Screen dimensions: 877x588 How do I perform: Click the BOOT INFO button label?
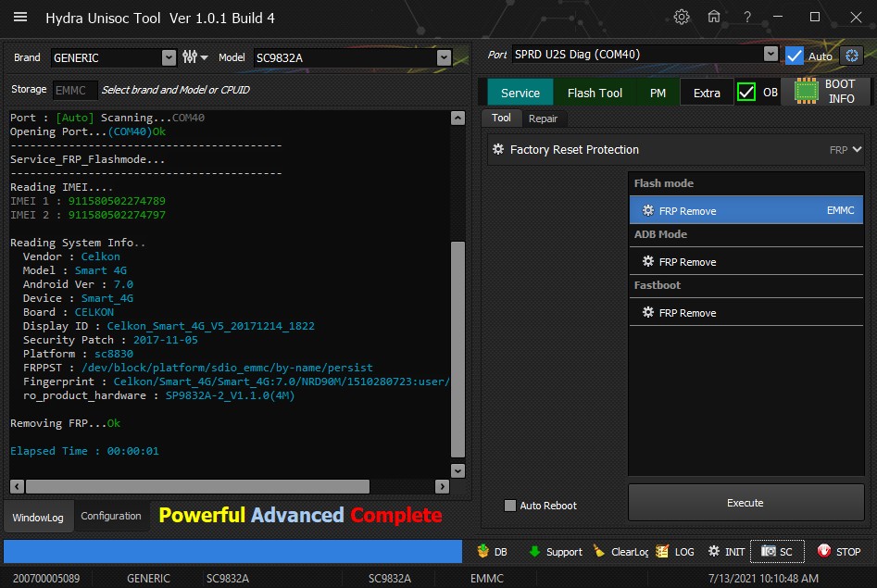point(841,91)
